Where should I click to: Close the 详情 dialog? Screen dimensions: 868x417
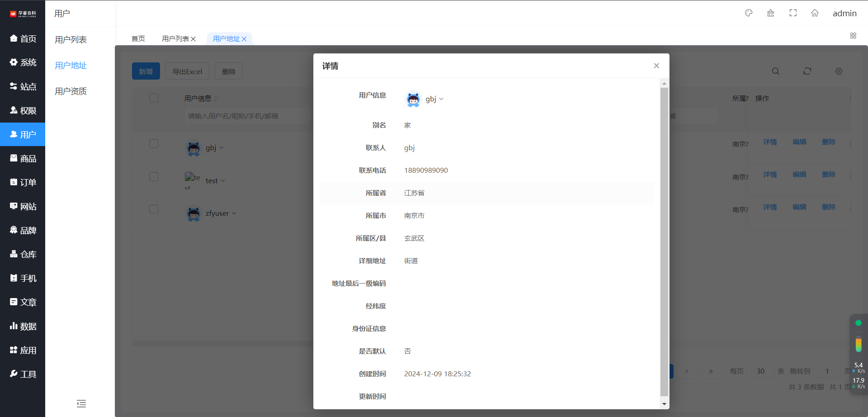[656, 66]
